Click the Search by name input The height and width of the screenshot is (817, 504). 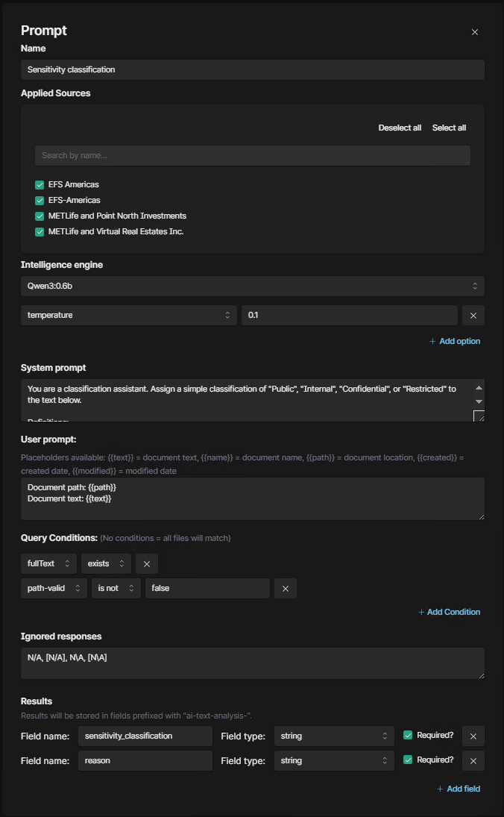click(252, 155)
